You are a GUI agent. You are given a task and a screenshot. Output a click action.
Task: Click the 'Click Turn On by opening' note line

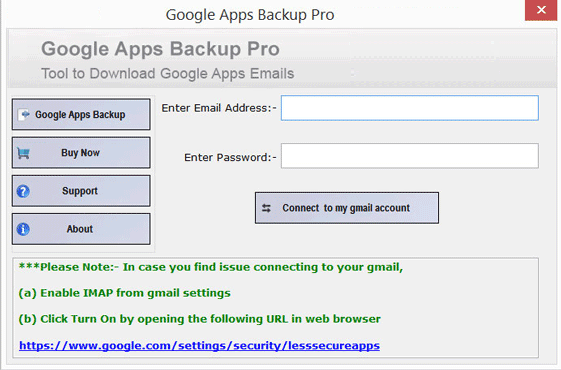pos(200,319)
